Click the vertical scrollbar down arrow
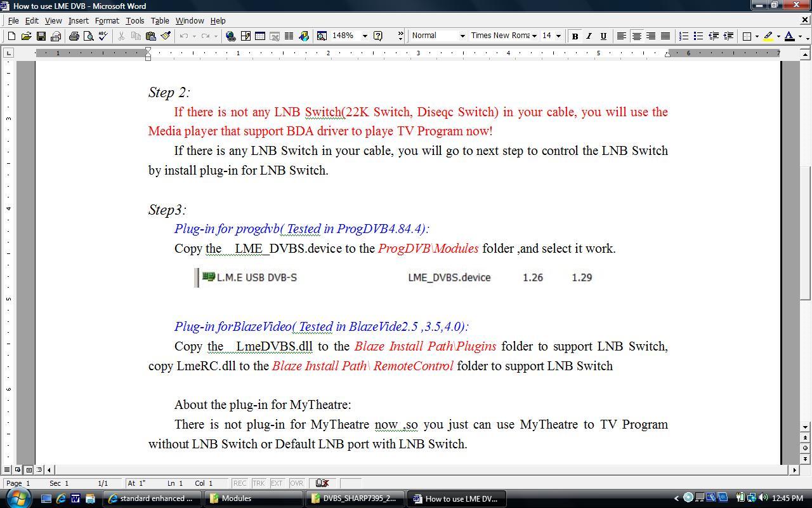812x508 pixels. click(x=806, y=427)
